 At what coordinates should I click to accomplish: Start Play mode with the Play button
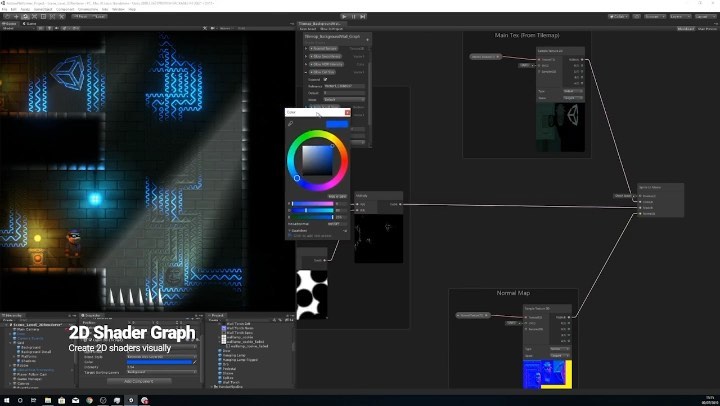pos(344,17)
